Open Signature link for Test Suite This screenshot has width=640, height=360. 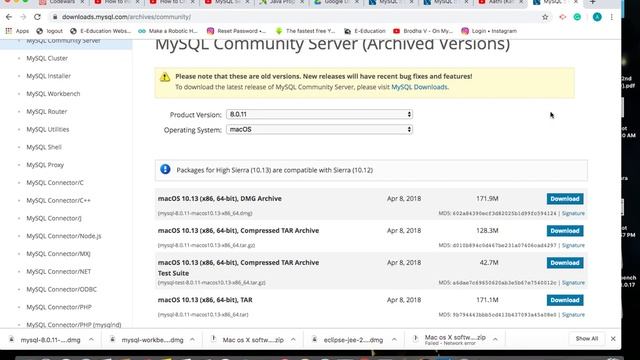[x=573, y=282]
